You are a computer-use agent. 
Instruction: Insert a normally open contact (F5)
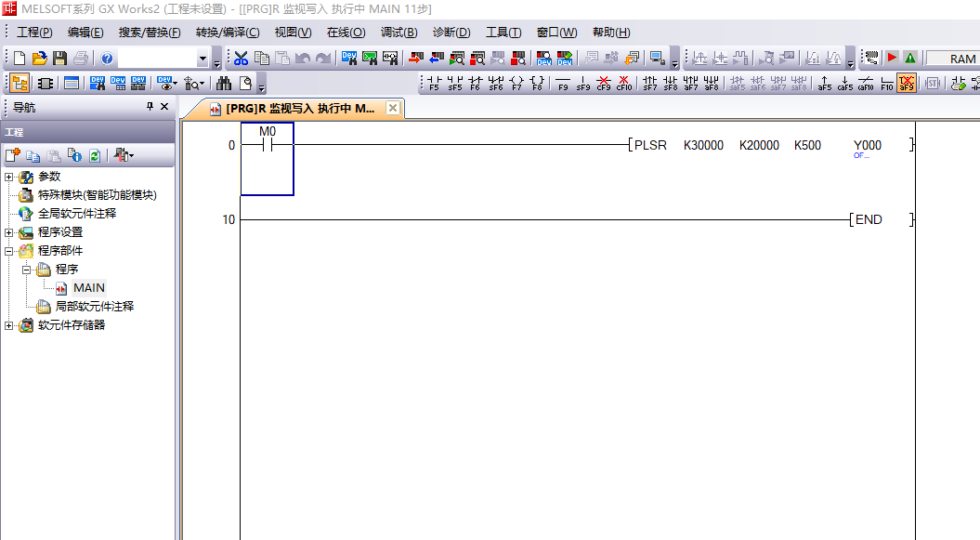(434, 83)
